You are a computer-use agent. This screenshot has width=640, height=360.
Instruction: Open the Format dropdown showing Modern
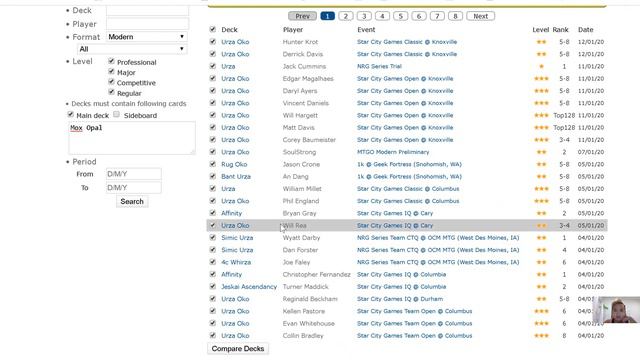[147, 37]
